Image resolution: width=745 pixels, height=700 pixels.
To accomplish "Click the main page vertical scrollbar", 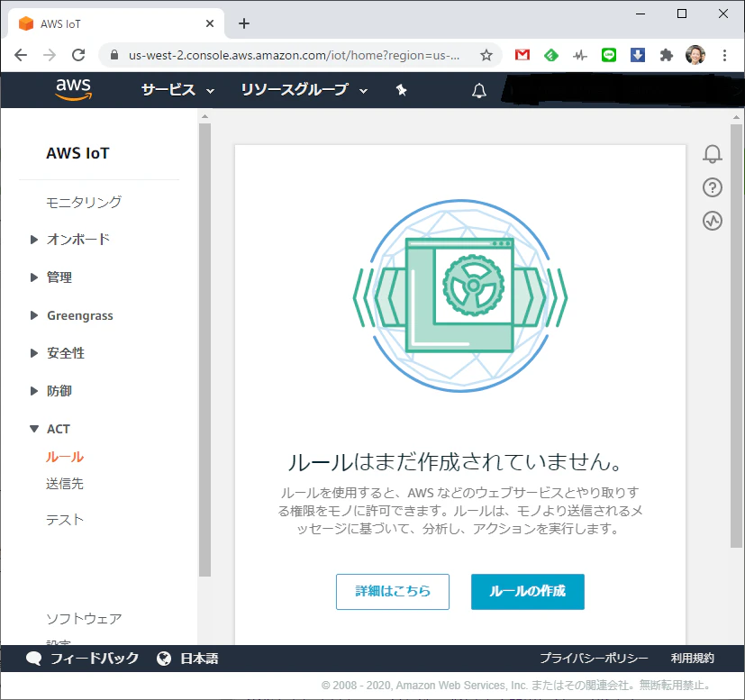I will pos(737,335).
